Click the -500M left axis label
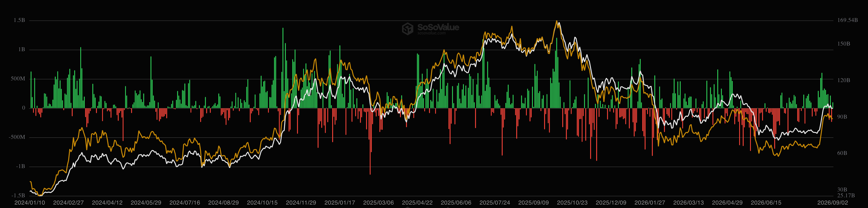 coord(17,137)
